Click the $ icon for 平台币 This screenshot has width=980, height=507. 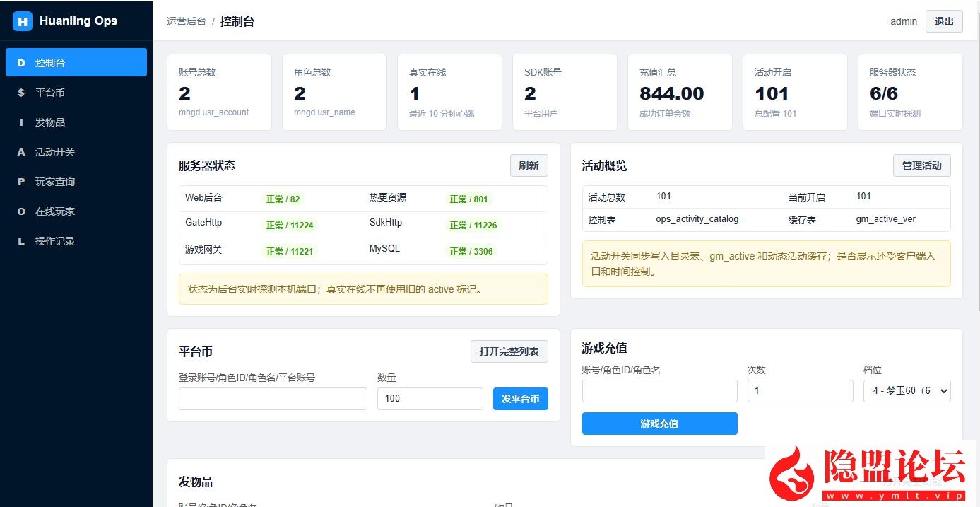click(20, 93)
